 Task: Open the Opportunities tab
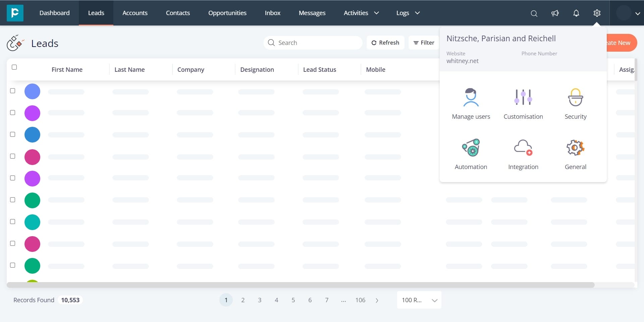click(x=227, y=13)
